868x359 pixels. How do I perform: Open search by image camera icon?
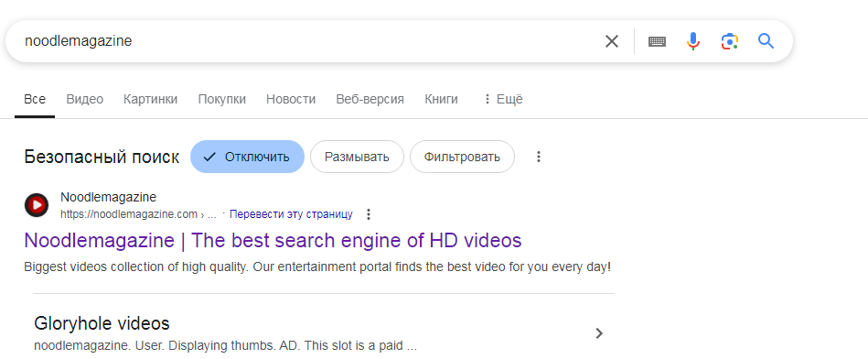point(730,41)
